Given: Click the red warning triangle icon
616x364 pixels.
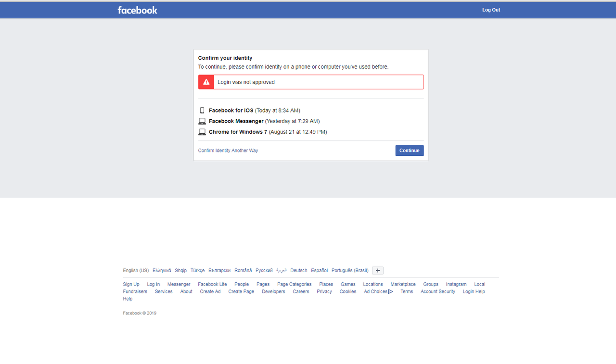Looking at the screenshot, I should tap(206, 82).
